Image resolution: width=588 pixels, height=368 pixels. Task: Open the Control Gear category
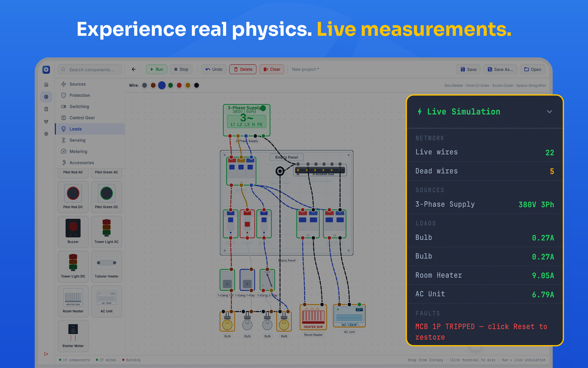90,118
